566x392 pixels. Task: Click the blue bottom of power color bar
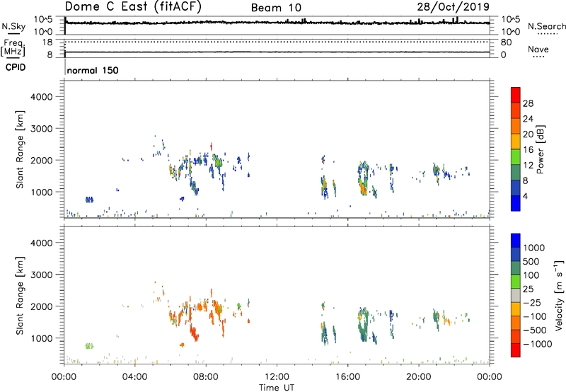516,203
